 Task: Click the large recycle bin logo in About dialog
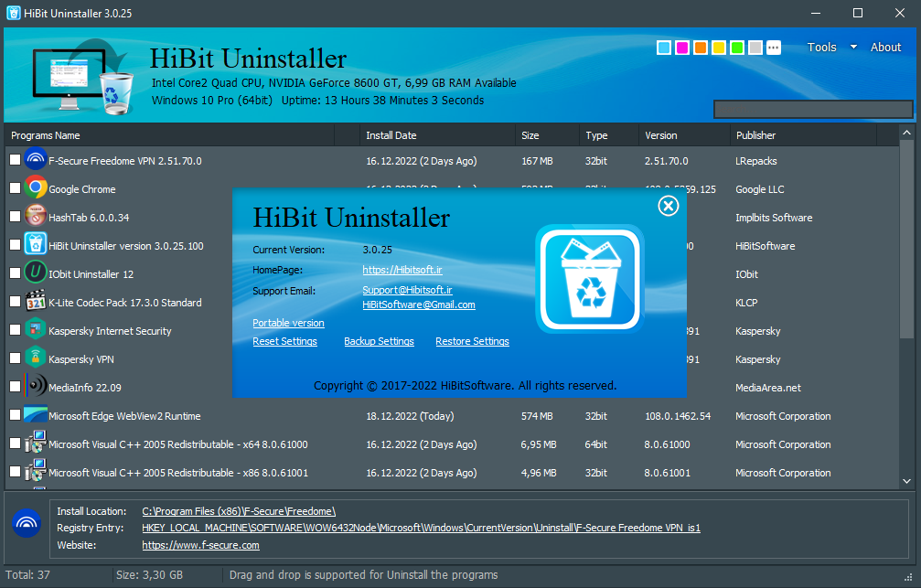590,279
